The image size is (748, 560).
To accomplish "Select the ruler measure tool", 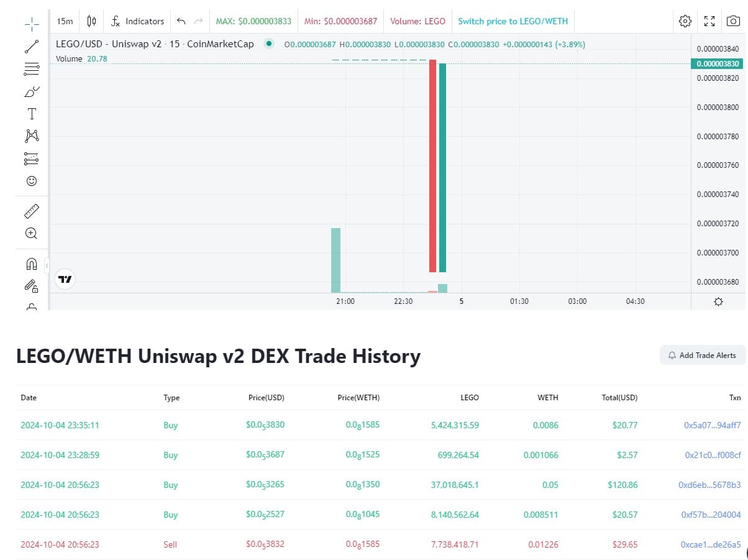I will pos(32,211).
